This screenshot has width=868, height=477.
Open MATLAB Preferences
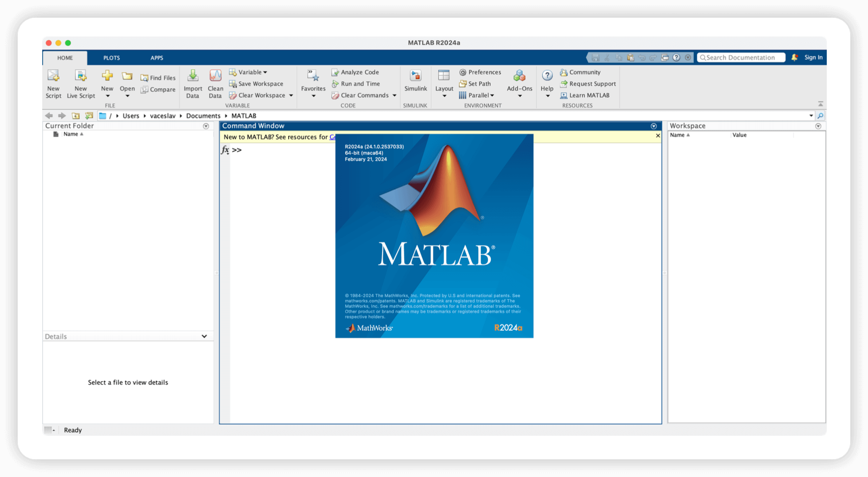click(480, 72)
